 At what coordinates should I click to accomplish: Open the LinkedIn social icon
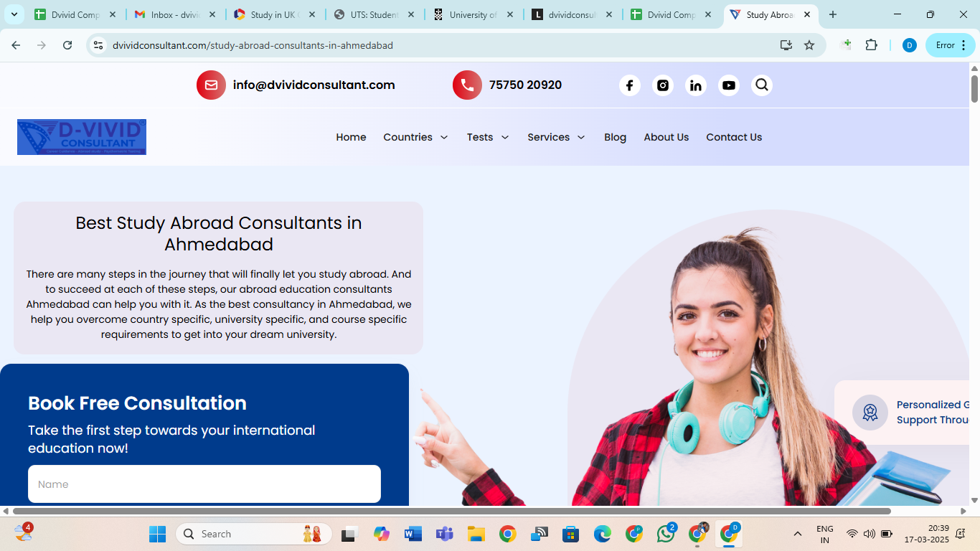(x=696, y=85)
